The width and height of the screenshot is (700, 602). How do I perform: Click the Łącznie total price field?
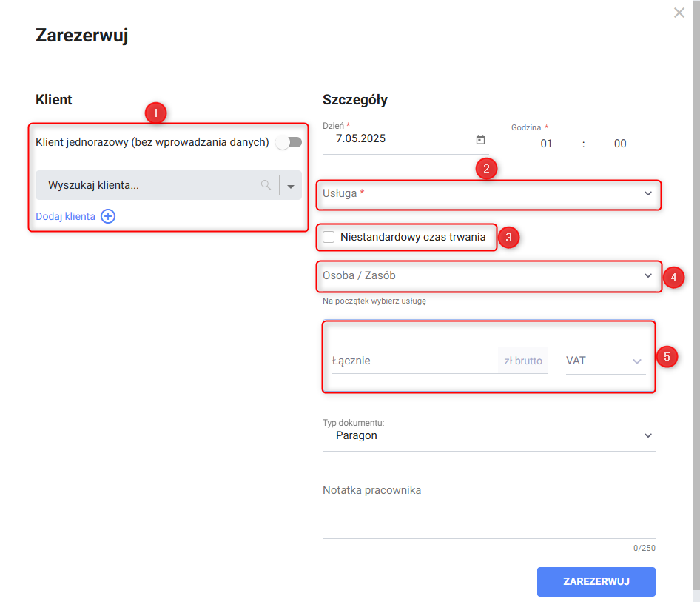[x=411, y=361]
